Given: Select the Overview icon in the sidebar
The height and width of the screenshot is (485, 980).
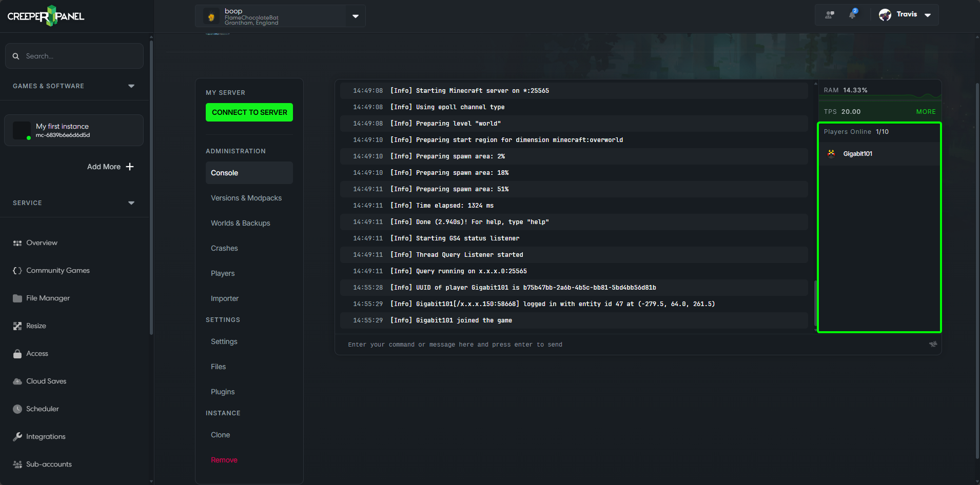Looking at the screenshot, I should 17,243.
